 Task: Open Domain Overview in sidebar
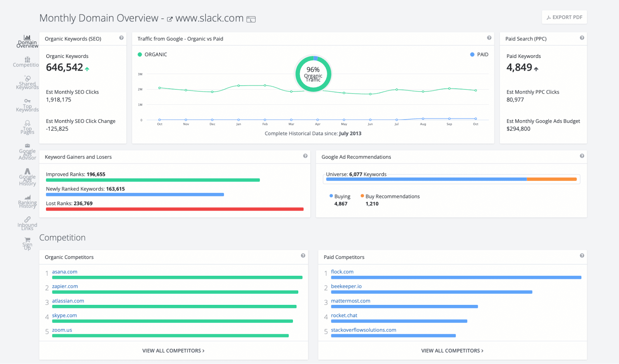[x=27, y=42]
